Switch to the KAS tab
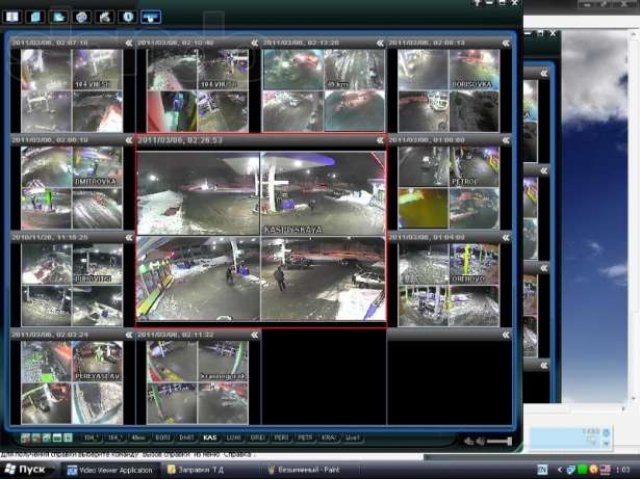The image size is (640, 480). pyautogui.click(x=210, y=439)
